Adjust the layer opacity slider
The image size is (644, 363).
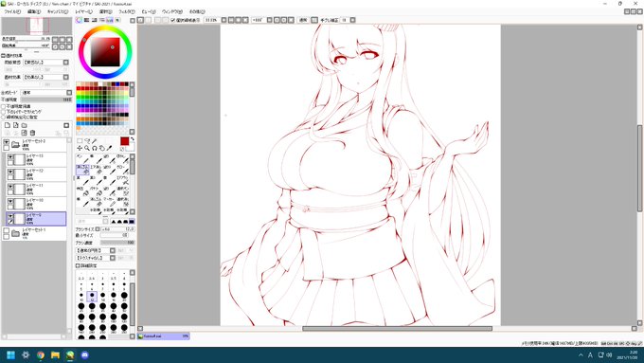tap(46, 100)
